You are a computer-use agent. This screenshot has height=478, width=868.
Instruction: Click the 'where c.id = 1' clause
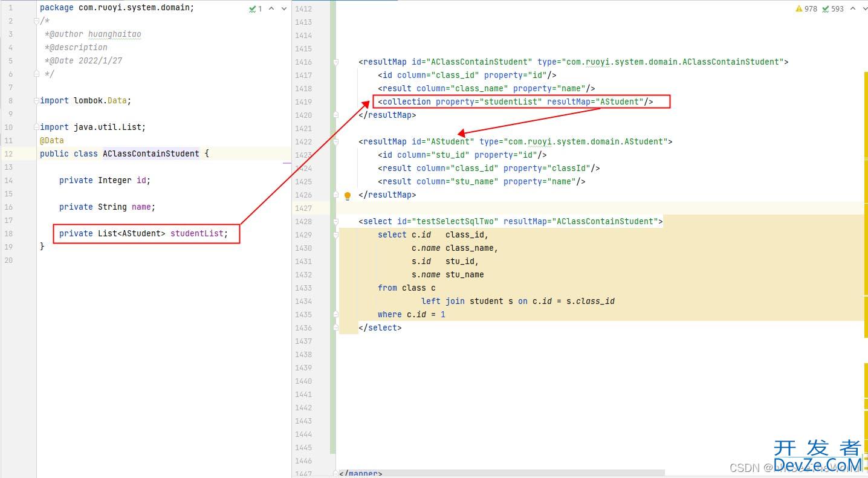412,314
